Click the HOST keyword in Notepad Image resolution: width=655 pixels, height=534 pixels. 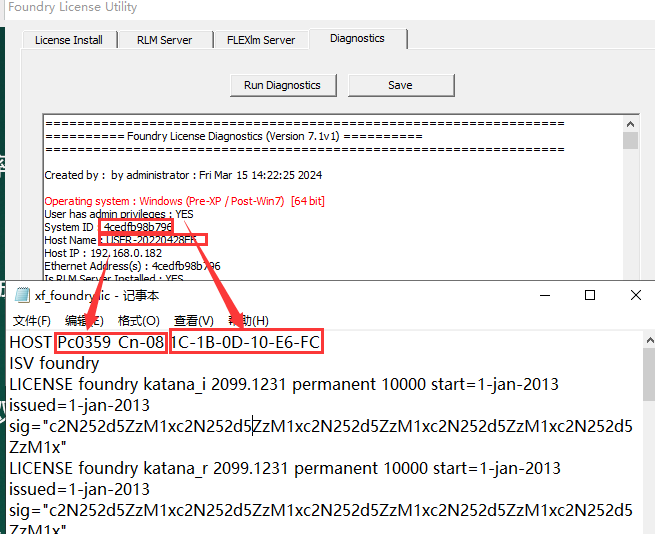(x=30, y=342)
